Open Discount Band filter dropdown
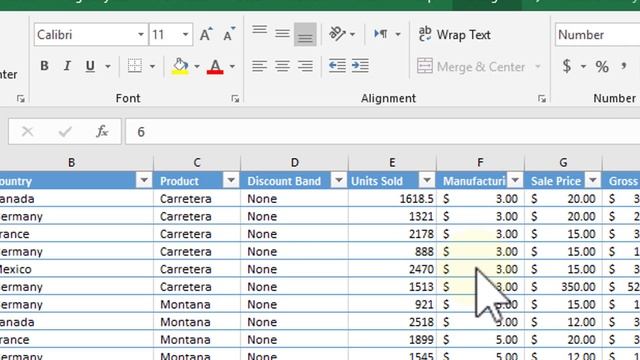 pyautogui.click(x=339, y=180)
